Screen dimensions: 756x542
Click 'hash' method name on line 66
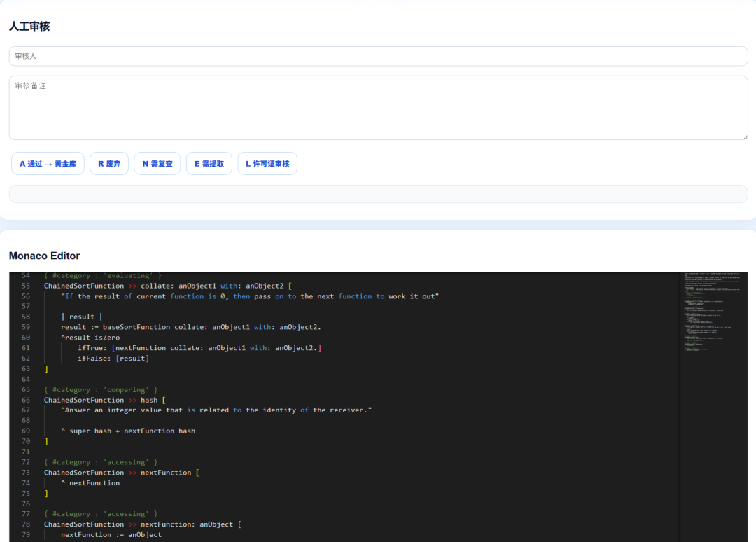(x=149, y=401)
